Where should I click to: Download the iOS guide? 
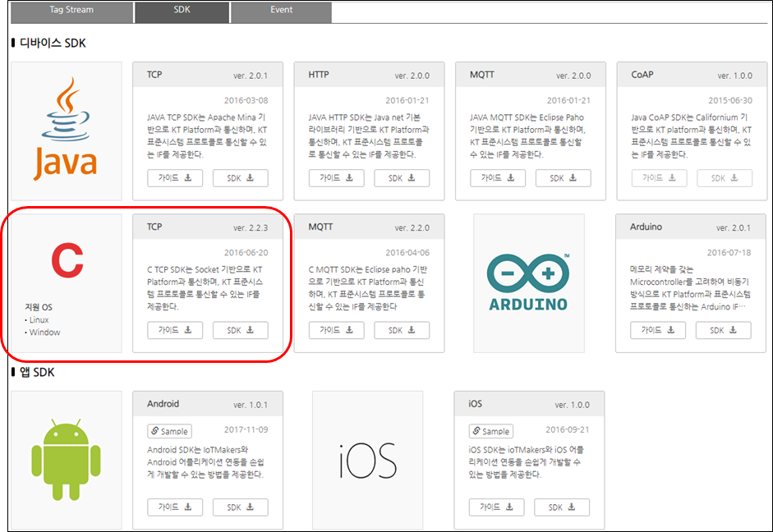496,507
